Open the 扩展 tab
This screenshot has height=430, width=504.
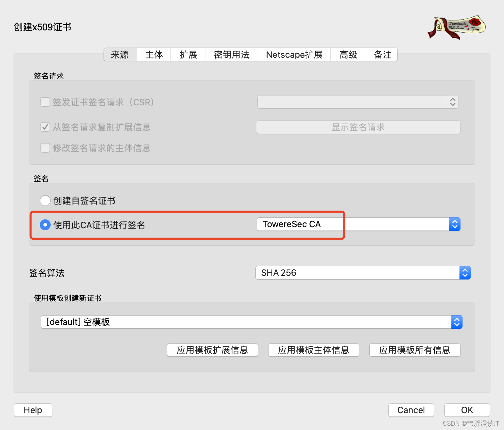188,55
